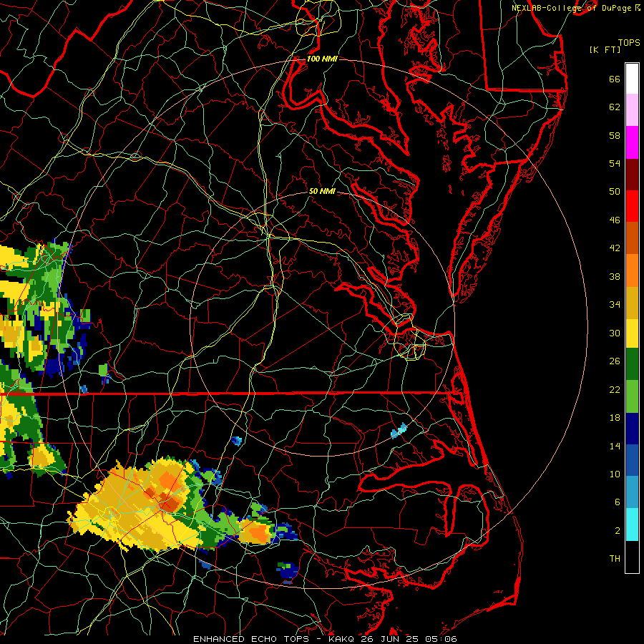Select the navy blue legend swatch
The image size is (644, 644).
click(632, 429)
